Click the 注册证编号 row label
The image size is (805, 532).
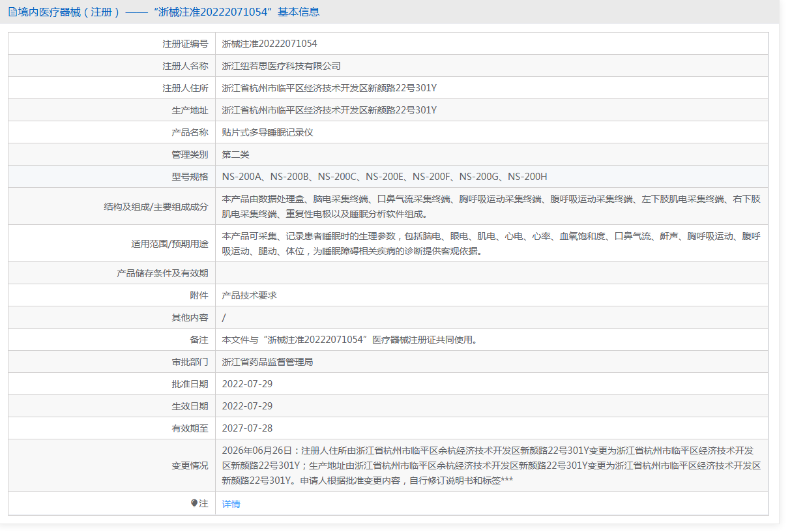185,44
